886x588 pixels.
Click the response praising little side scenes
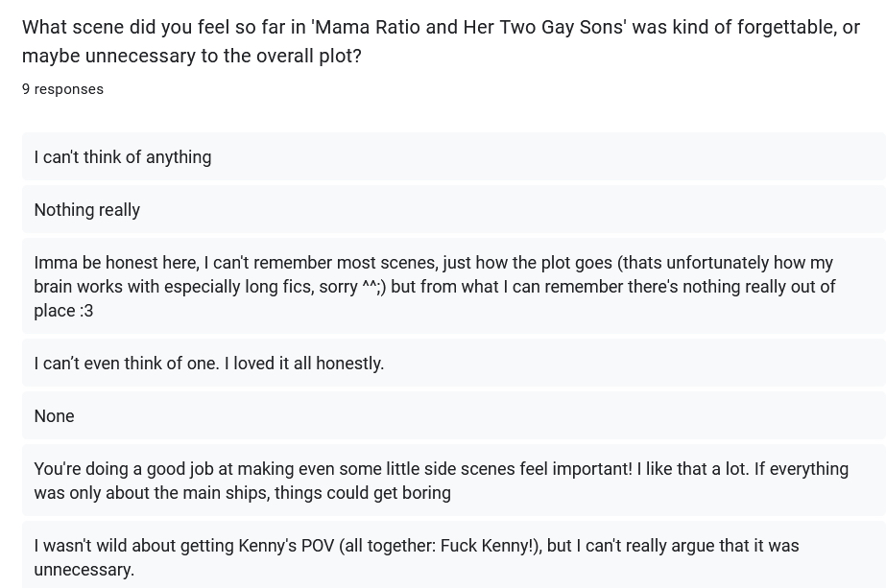tap(441, 481)
